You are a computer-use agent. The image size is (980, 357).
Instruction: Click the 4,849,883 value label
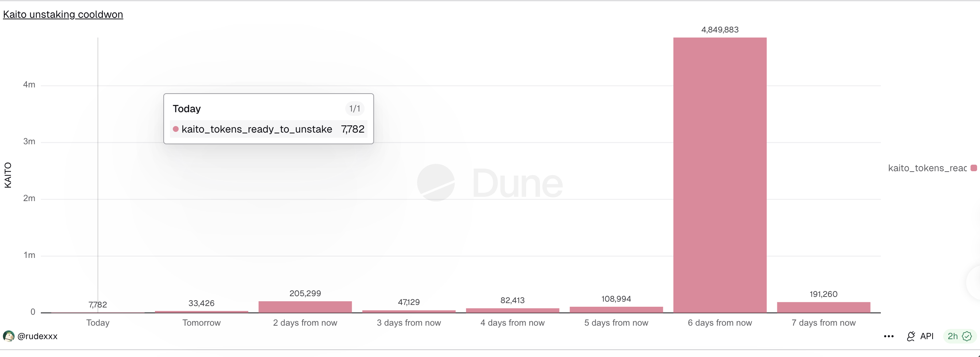click(x=720, y=30)
